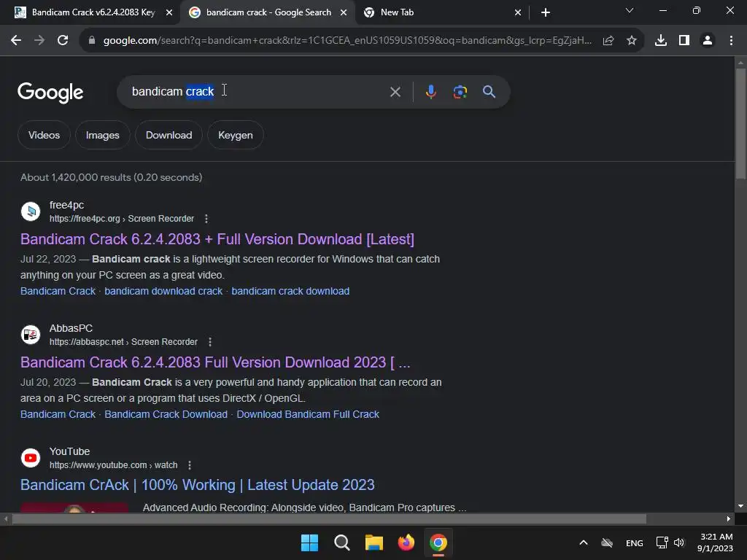Image resolution: width=747 pixels, height=560 pixels.
Task: Click the browser address bar URL
Action: [348, 41]
